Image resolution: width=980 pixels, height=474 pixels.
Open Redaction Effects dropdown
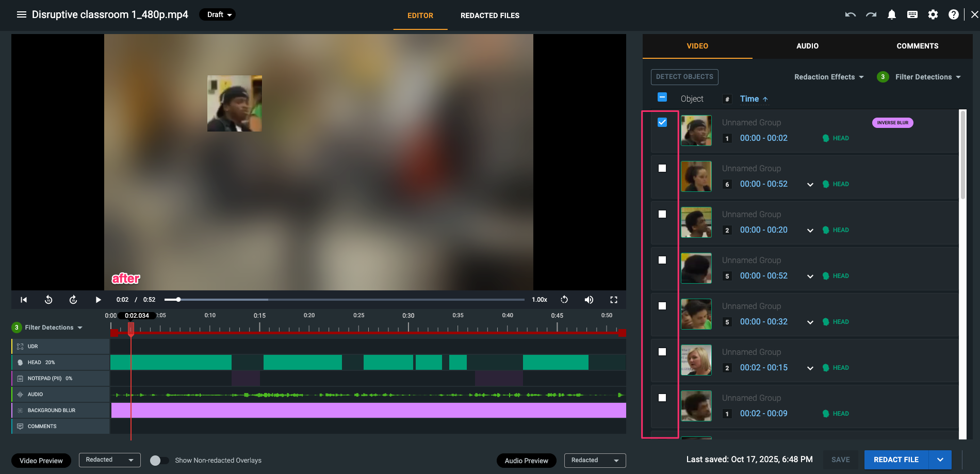(x=828, y=77)
